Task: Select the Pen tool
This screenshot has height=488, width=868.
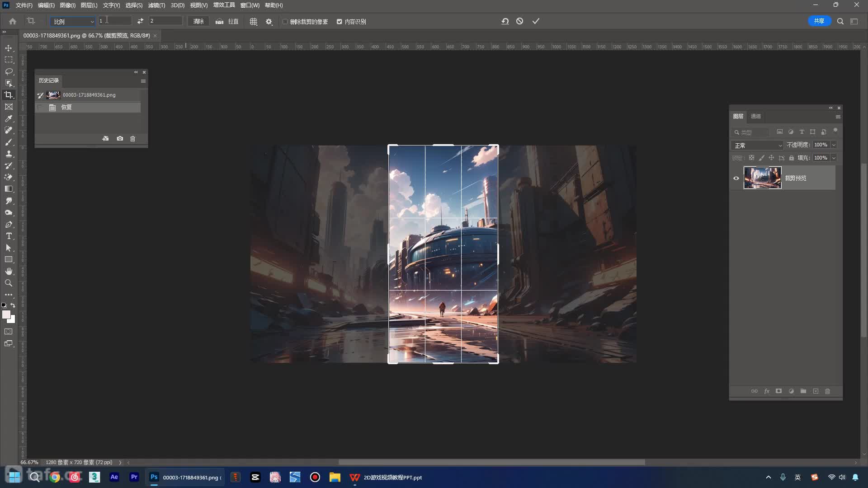Action: [x=9, y=224]
